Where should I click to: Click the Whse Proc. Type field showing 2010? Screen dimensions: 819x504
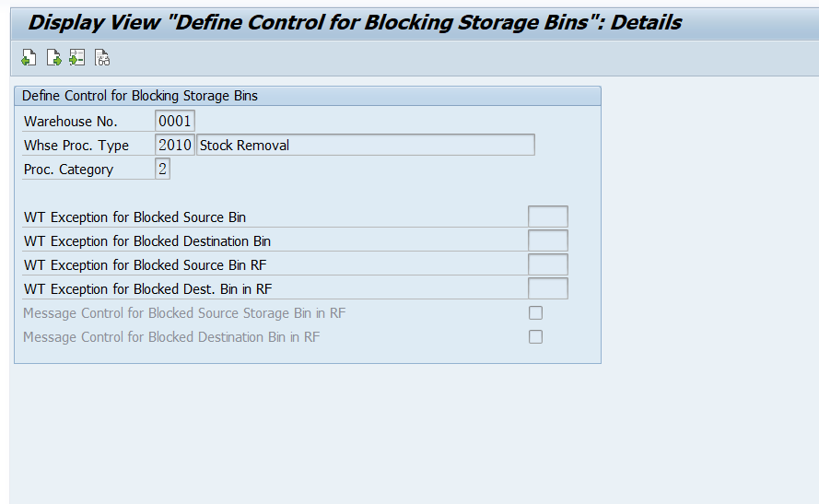175,146
